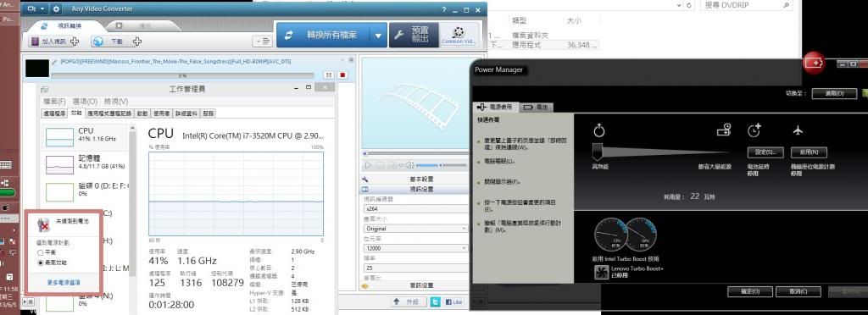Switch to the 使用者 tab in Task Manager
Viewport: 868px width, 315px height.
tap(161, 113)
